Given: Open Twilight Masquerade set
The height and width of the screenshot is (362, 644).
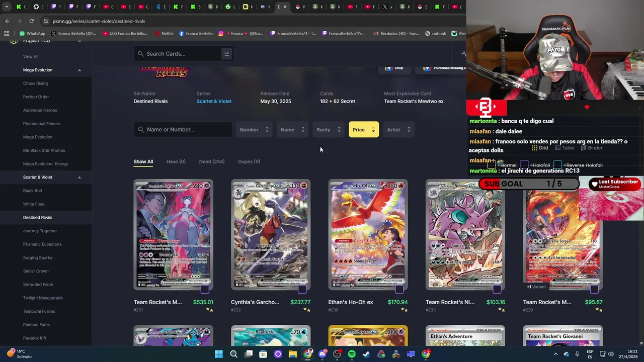Looking at the screenshot, I should [x=43, y=298].
